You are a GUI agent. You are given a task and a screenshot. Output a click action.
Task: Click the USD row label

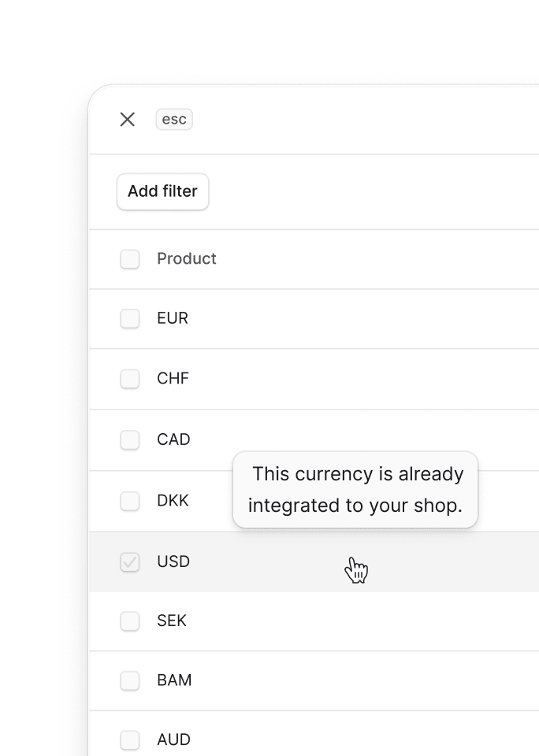(x=173, y=561)
